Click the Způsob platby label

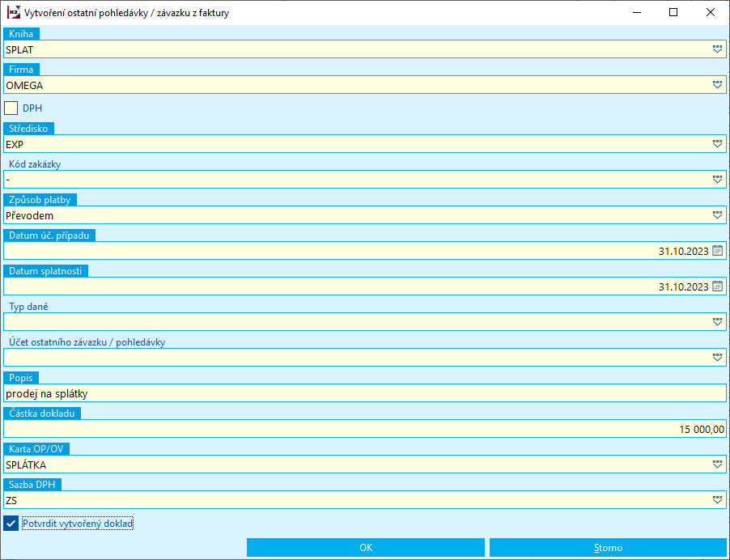(40, 200)
